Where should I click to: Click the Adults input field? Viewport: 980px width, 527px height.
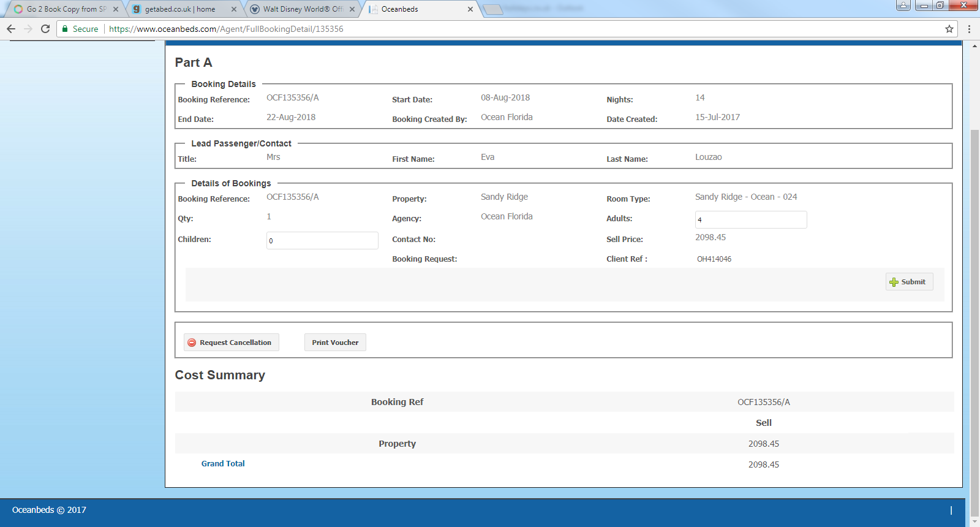[751, 219]
